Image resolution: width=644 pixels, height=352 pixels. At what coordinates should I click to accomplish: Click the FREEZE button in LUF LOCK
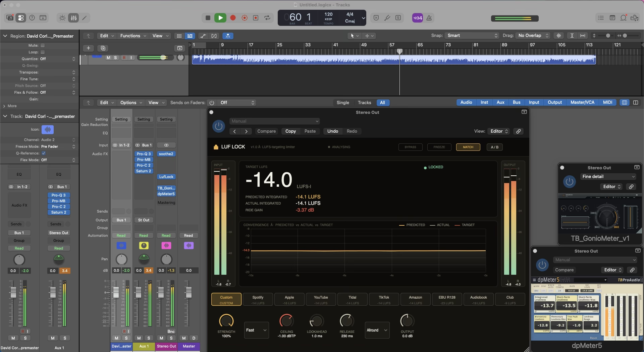click(439, 147)
